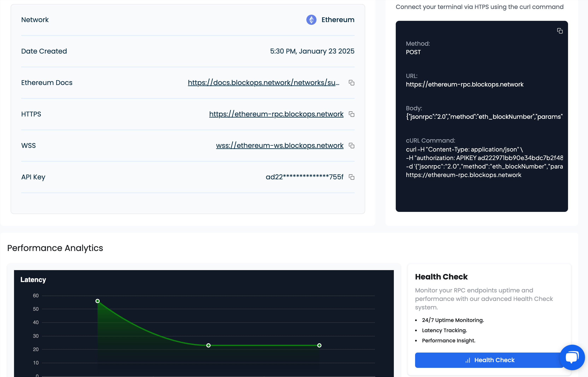The width and height of the screenshot is (588, 377).
Task: Open the live chat bubble
Action: (572, 357)
